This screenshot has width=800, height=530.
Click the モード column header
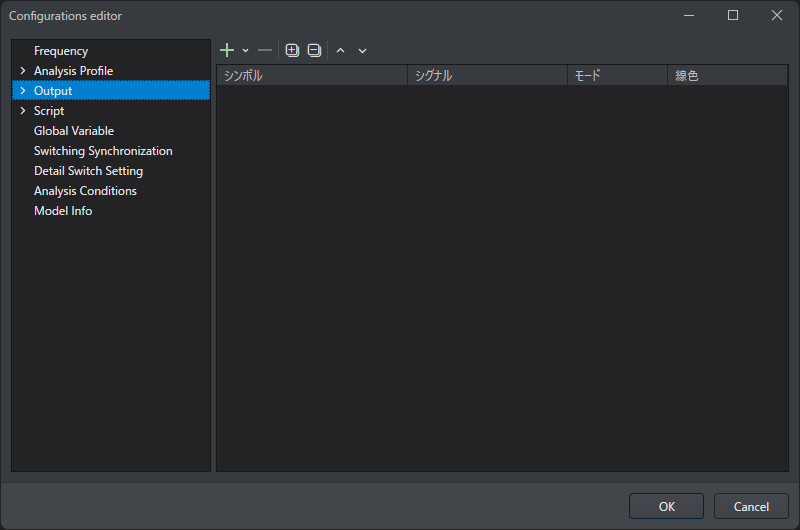click(x=617, y=75)
